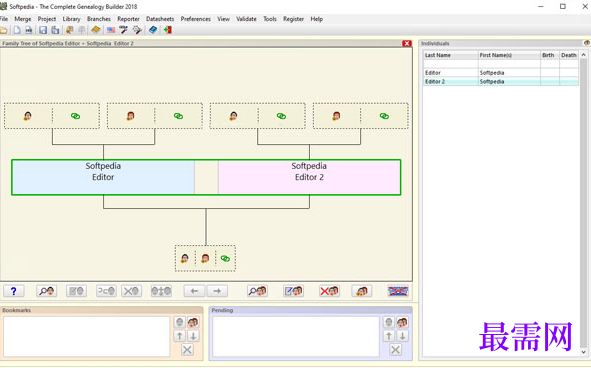Go forward with the right arrow button
The width and height of the screenshot is (591, 368).
pos(217,291)
